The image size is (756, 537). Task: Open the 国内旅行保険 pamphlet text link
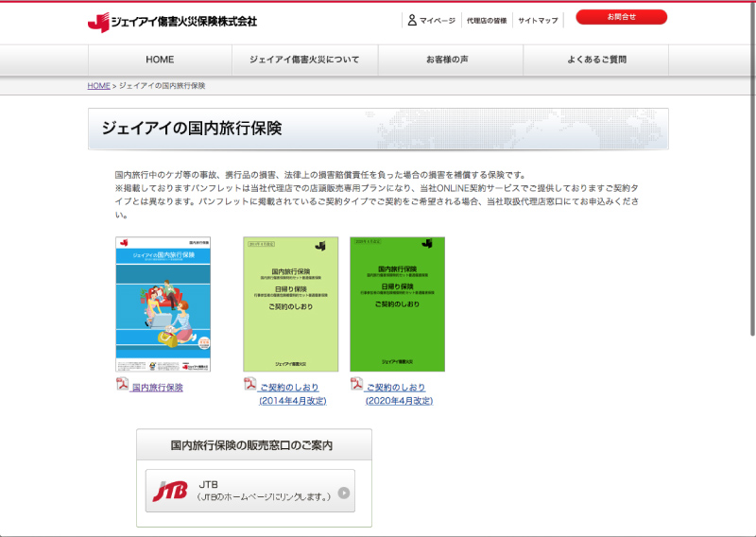tap(157, 388)
